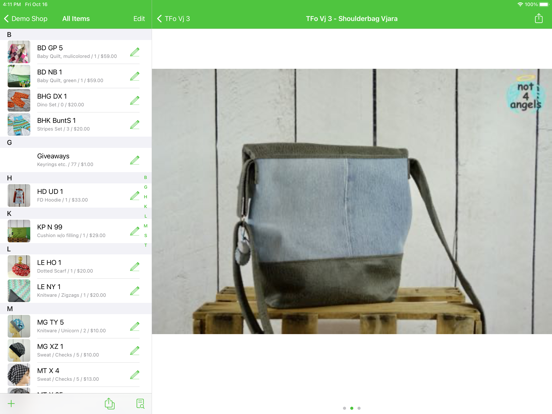Open KP N 99 cushion thumbnail
The image size is (552, 414).
click(19, 231)
